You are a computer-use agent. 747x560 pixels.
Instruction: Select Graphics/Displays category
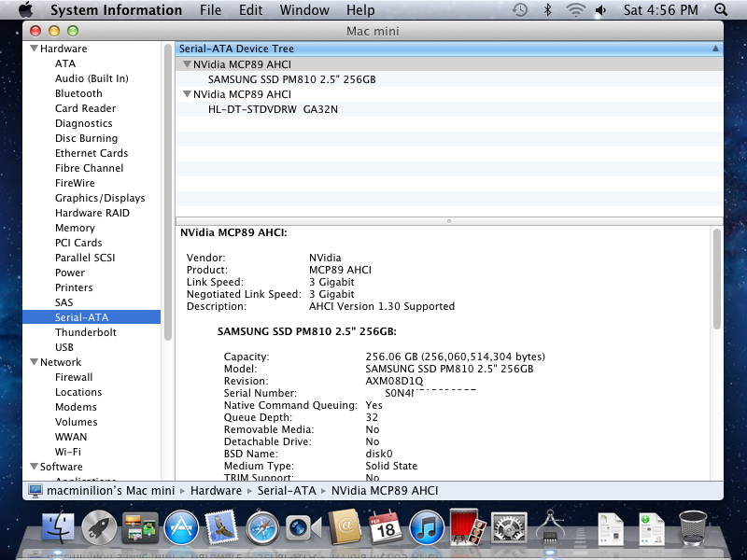click(x=100, y=198)
